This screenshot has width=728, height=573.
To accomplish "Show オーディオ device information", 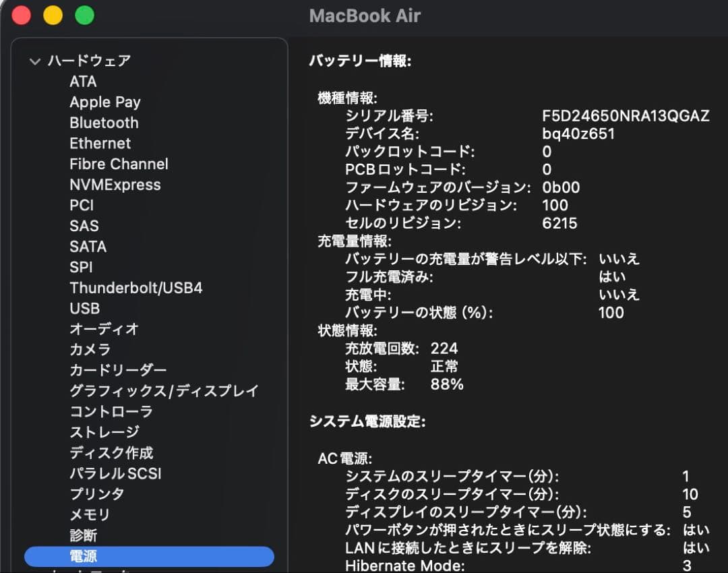I will point(103,329).
